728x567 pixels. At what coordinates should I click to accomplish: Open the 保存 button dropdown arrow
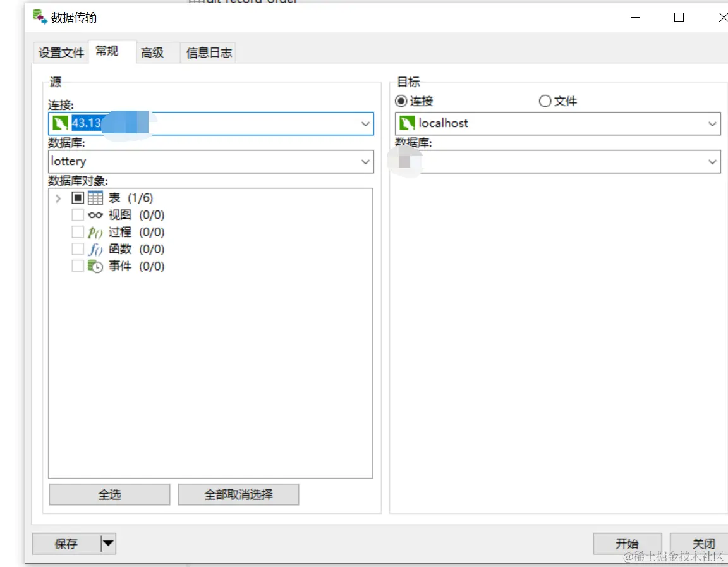pyautogui.click(x=107, y=544)
